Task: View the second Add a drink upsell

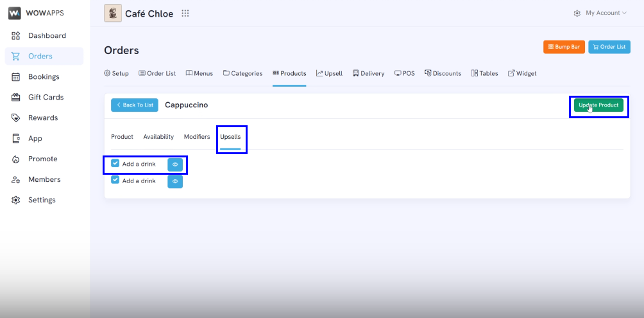Action: (x=175, y=181)
